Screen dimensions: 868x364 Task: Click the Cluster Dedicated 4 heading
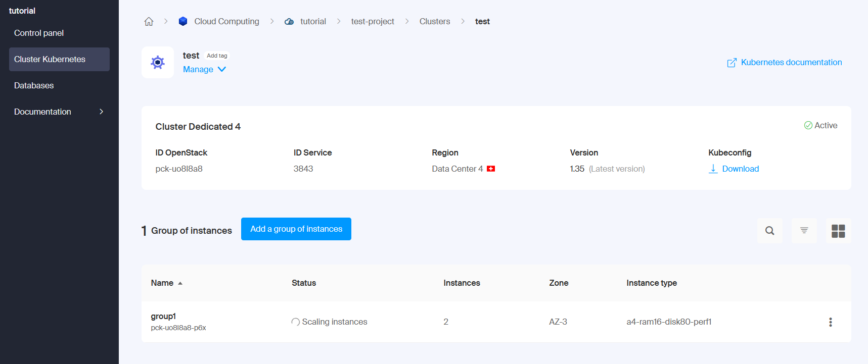[x=198, y=126]
